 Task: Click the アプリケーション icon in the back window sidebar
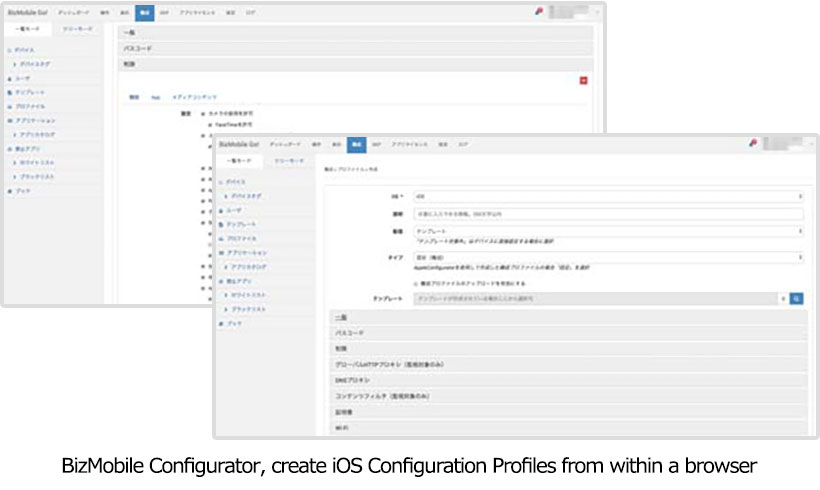point(9,121)
